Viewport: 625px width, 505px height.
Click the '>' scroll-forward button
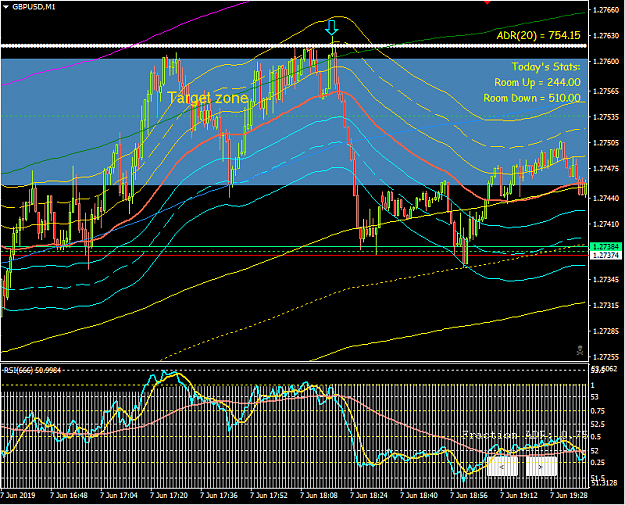click(541, 466)
